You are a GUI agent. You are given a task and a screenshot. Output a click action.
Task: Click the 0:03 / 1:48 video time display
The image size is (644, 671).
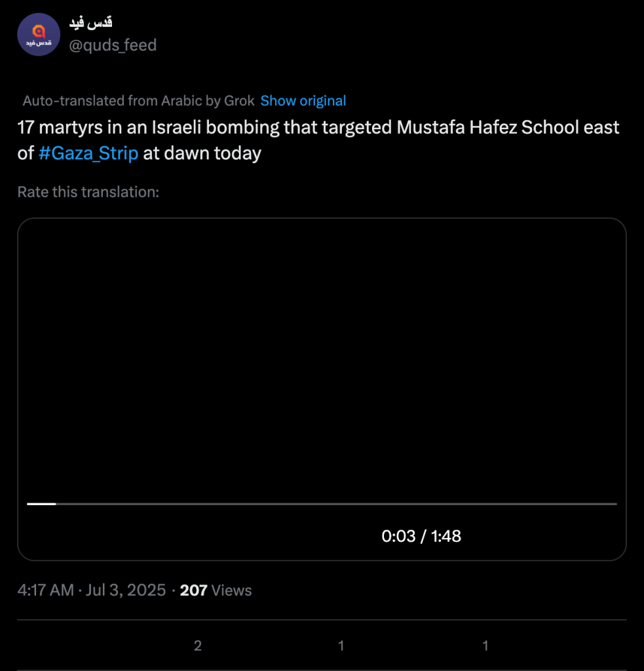(x=421, y=536)
